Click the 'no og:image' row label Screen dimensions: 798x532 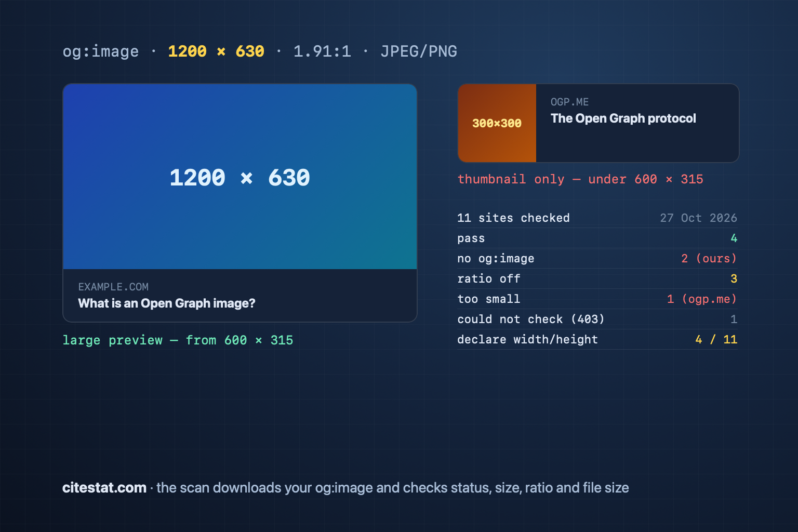tap(496, 259)
